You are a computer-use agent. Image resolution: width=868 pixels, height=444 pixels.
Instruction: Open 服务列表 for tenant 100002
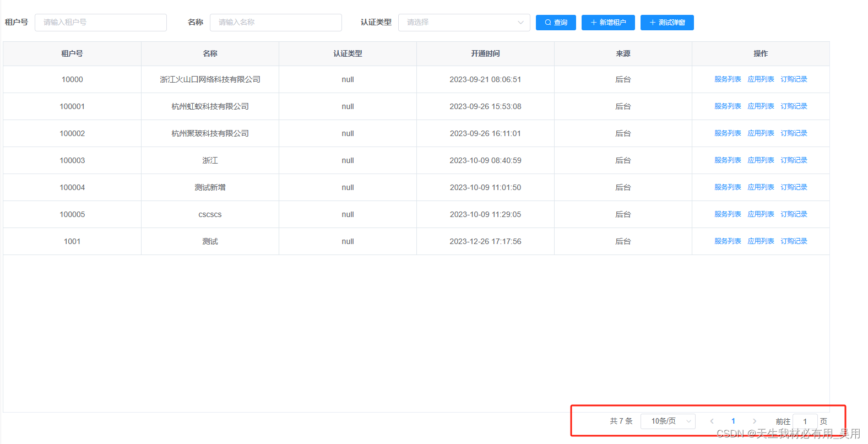tap(728, 133)
